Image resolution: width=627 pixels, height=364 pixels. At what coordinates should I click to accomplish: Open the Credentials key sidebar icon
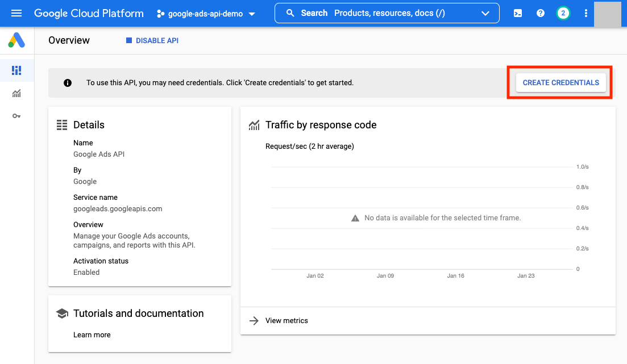click(x=16, y=116)
